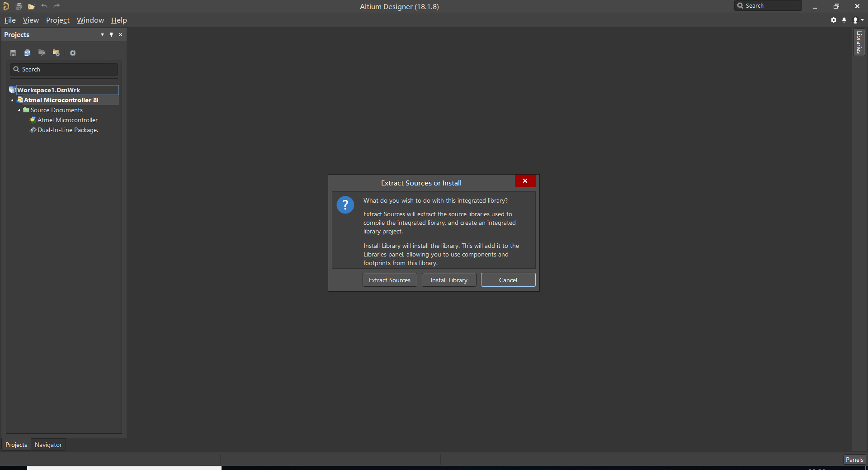Collapse the Source Documents folder

pos(19,110)
